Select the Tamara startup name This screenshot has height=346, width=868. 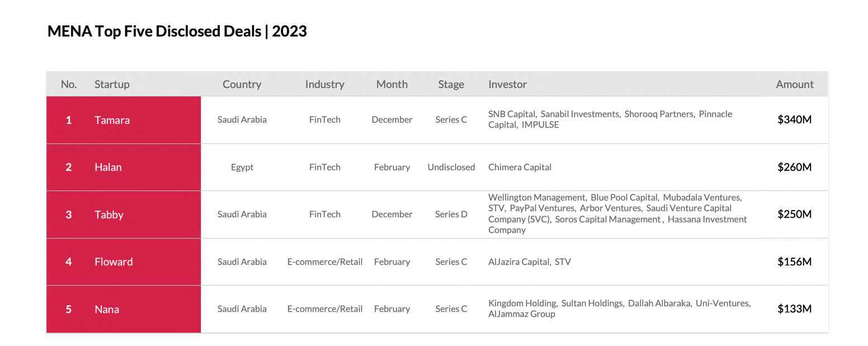pyautogui.click(x=112, y=120)
